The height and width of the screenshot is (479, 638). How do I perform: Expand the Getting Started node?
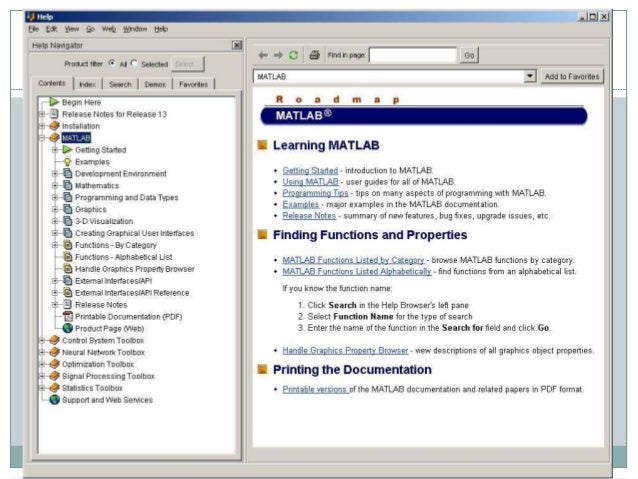click(55, 150)
